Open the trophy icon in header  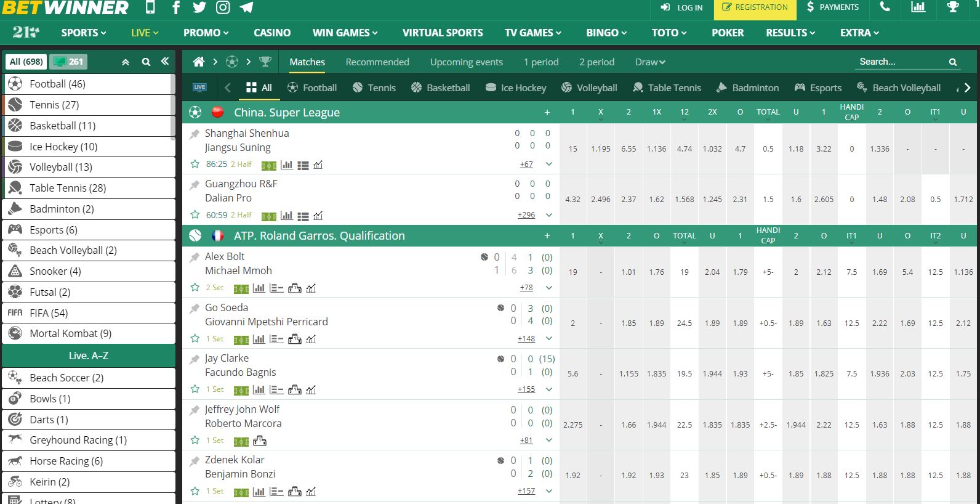click(953, 7)
